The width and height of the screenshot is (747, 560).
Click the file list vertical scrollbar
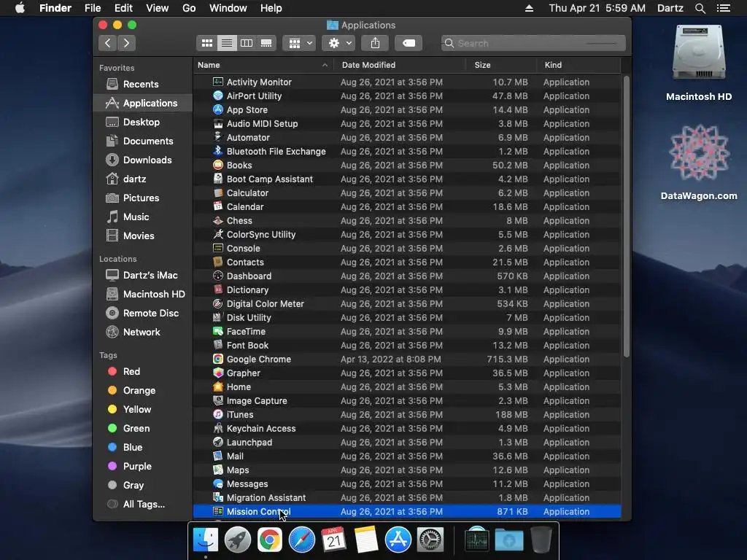click(627, 217)
